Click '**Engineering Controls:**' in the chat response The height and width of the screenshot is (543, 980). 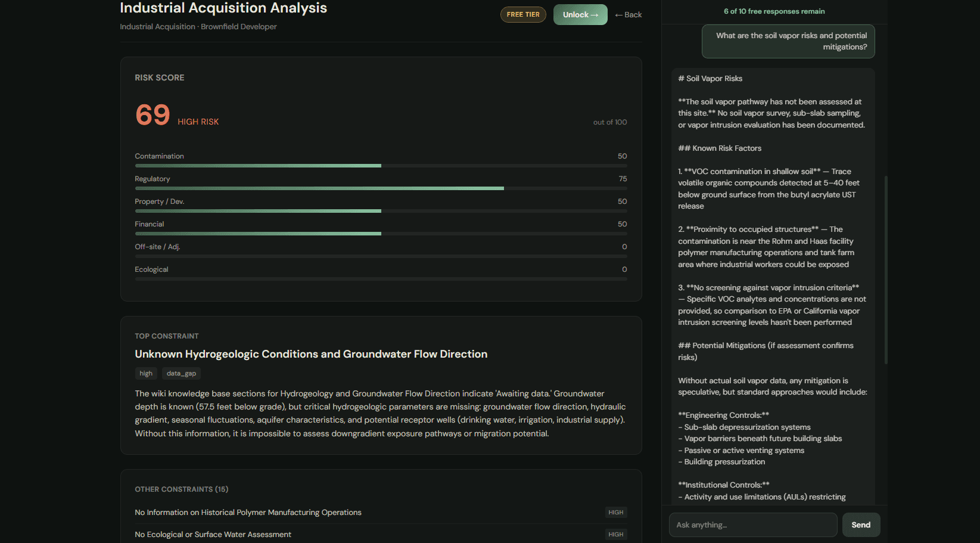pyautogui.click(x=723, y=415)
